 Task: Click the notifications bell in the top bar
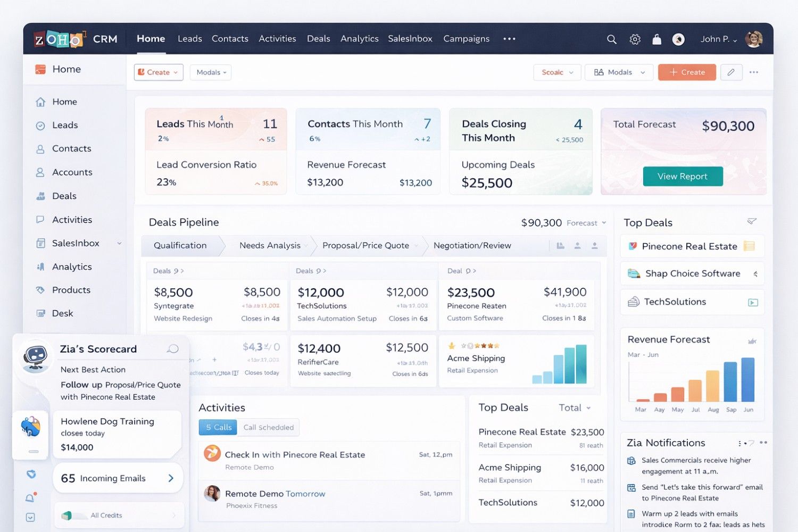pos(656,39)
